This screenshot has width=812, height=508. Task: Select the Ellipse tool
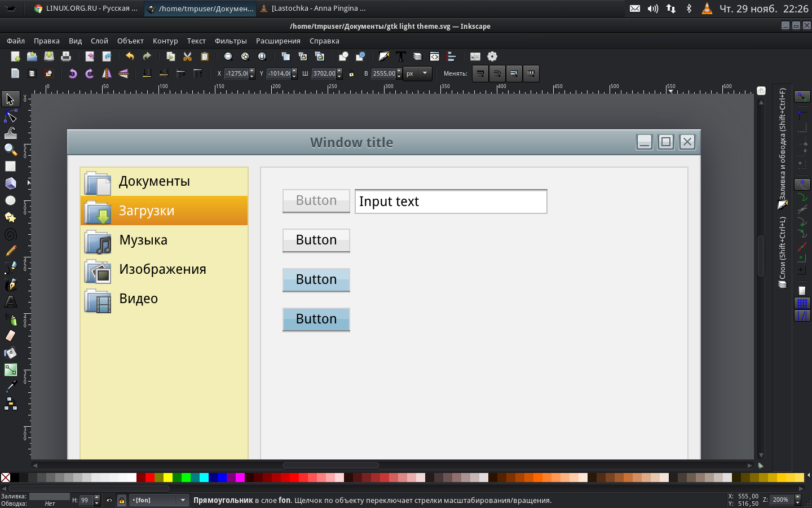point(10,200)
